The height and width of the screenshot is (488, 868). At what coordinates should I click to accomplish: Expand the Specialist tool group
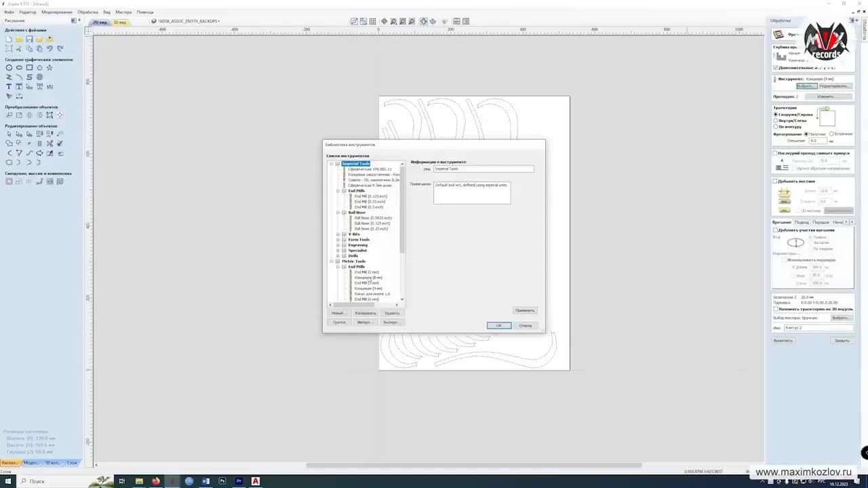click(x=338, y=251)
